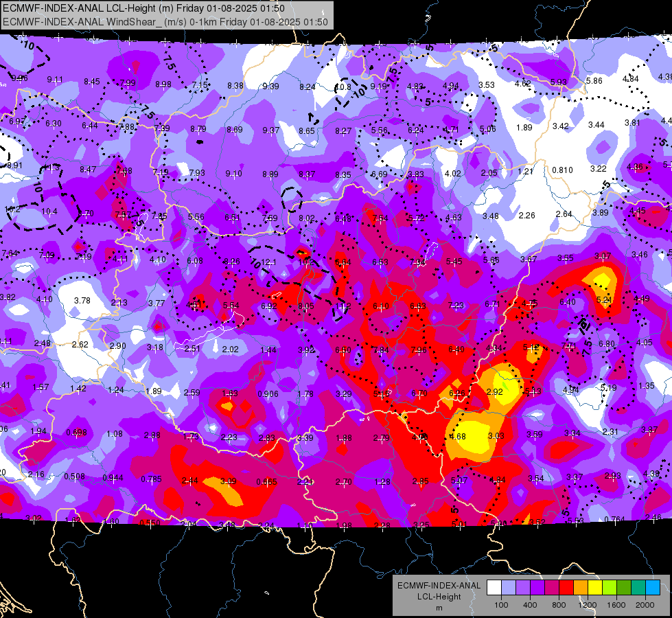Viewport: 672px width, 618px height.
Task: Click the wind shear value 0.508
Action: pyautogui.click(x=75, y=477)
